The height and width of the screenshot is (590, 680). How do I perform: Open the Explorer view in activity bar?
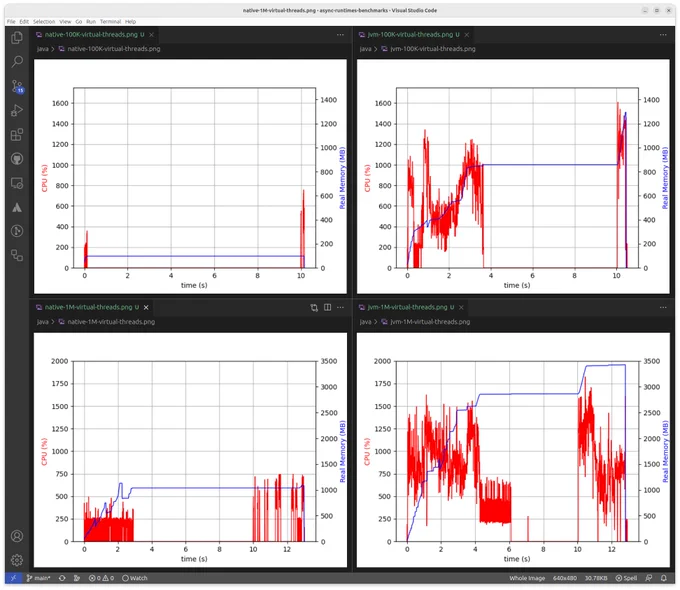pyautogui.click(x=17, y=38)
